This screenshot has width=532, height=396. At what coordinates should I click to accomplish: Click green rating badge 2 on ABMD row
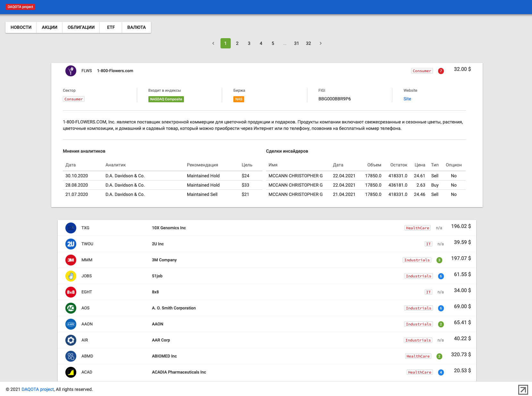click(x=439, y=356)
